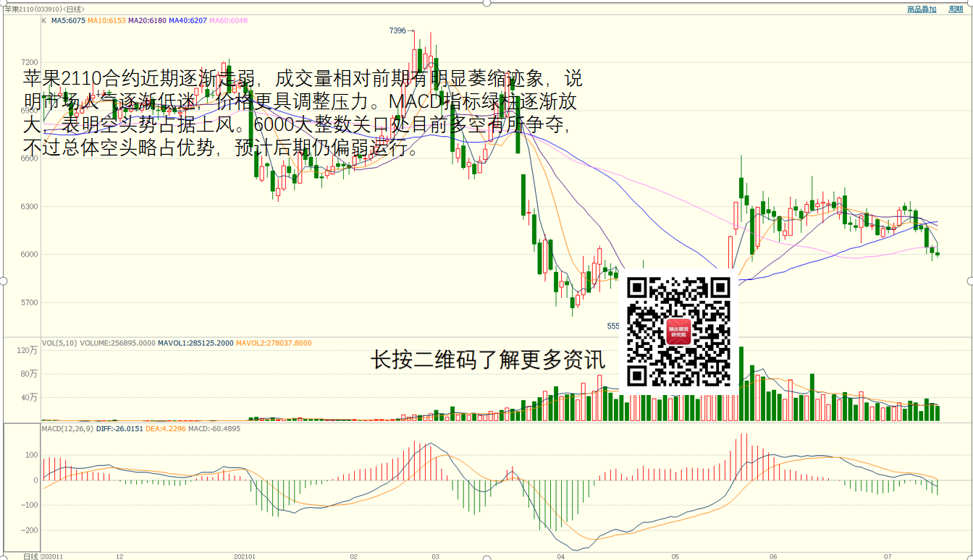The height and width of the screenshot is (560, 973).
Task: Click the K label beside MA5
Action: (44, 21)
